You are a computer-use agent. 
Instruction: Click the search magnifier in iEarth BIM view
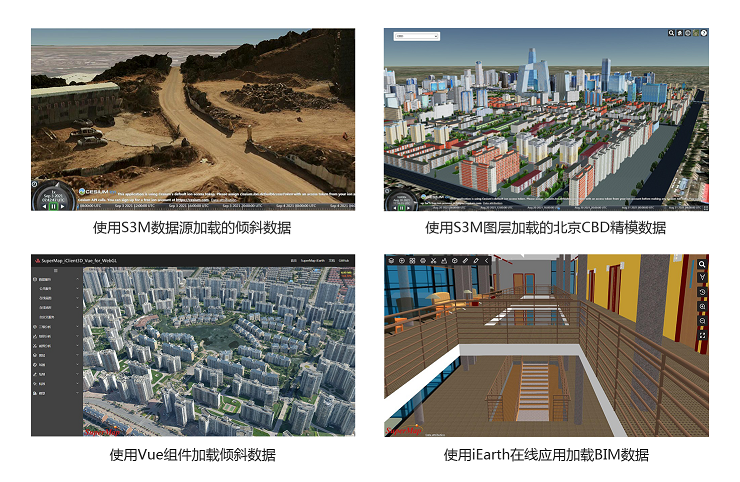point(702,264)
